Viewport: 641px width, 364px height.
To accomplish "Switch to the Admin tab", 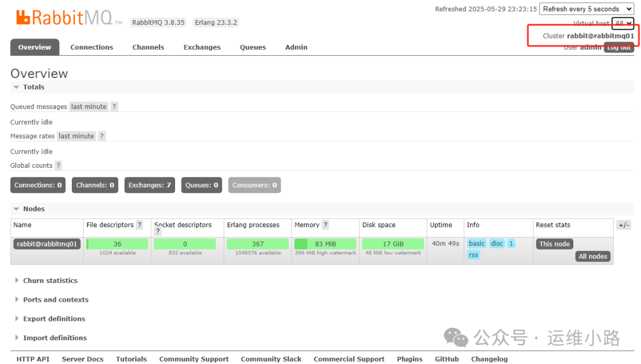I will 296,47.
